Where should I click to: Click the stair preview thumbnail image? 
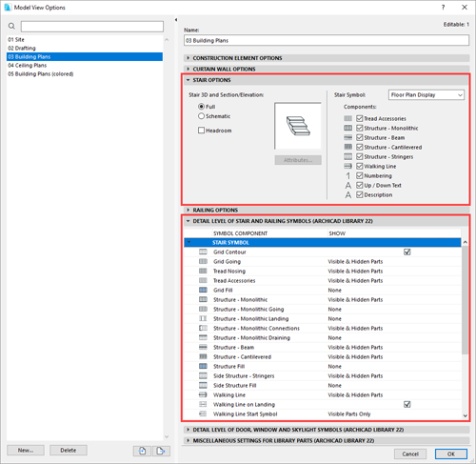point(298,126)
